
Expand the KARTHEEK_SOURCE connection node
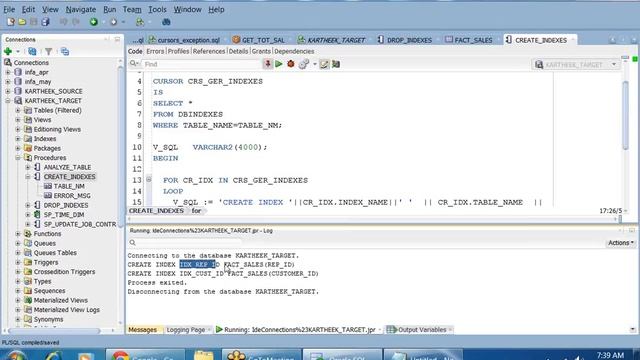point(8,91)
